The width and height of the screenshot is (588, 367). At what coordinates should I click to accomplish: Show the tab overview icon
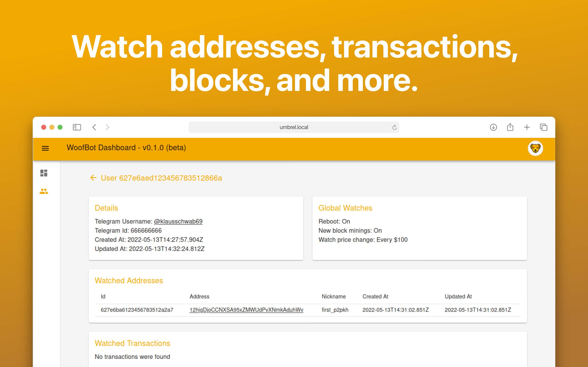coord(543,127)
